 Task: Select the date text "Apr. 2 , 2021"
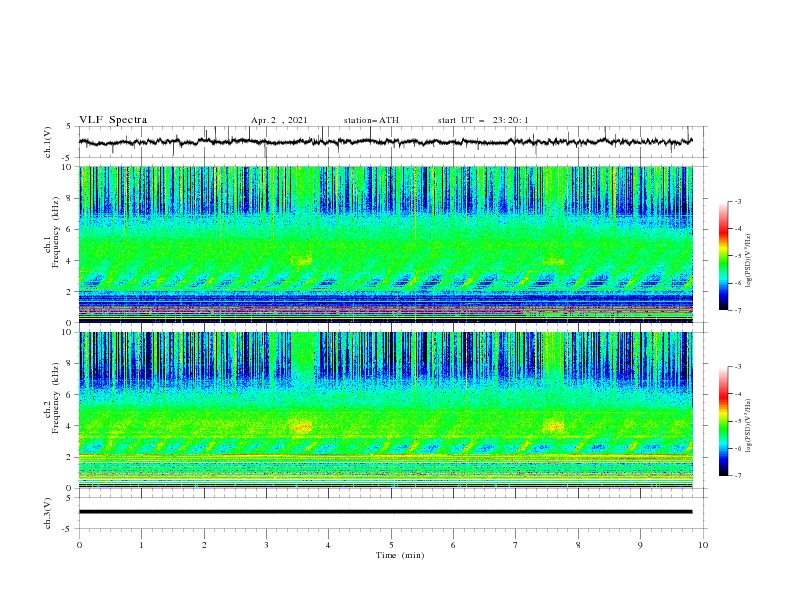(x=279, y=120)
